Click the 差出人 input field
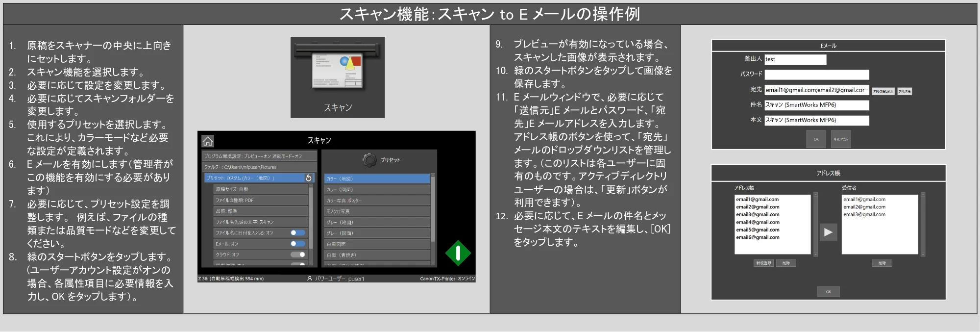980x332 pixels. pos(795,59)
